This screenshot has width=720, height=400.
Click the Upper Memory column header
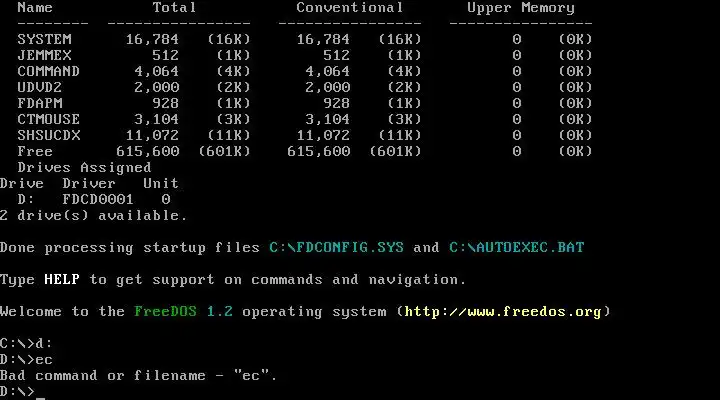(521, 8)
